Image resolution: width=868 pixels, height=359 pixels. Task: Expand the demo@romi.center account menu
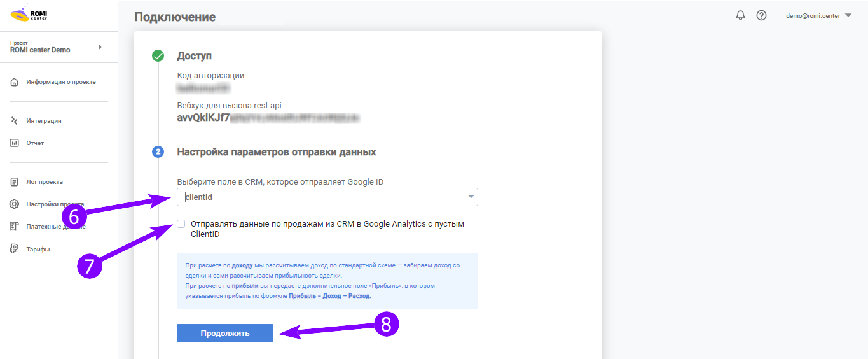click(818, 15)
